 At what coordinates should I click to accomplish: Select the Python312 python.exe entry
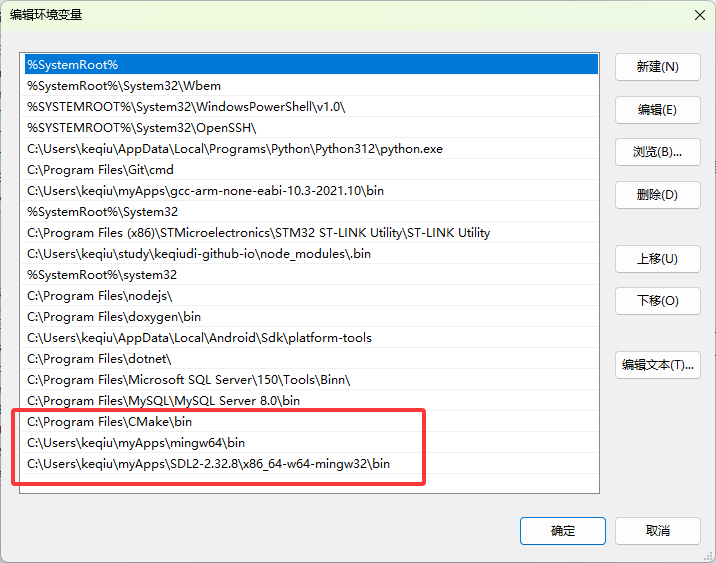point(234,149)
